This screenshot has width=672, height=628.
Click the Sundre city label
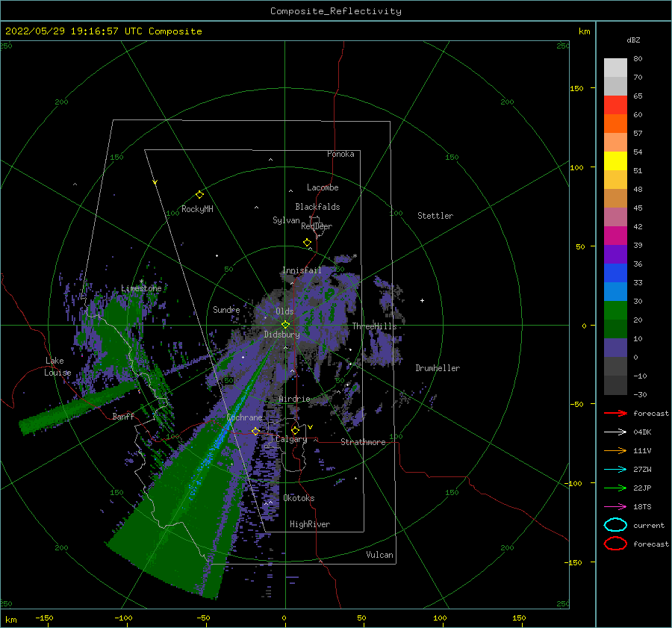pos(226,309)
